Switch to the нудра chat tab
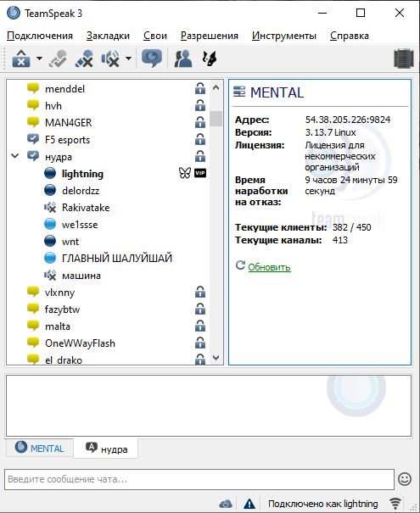The width and height of the screenshot is (420, 513). (106, 449)
